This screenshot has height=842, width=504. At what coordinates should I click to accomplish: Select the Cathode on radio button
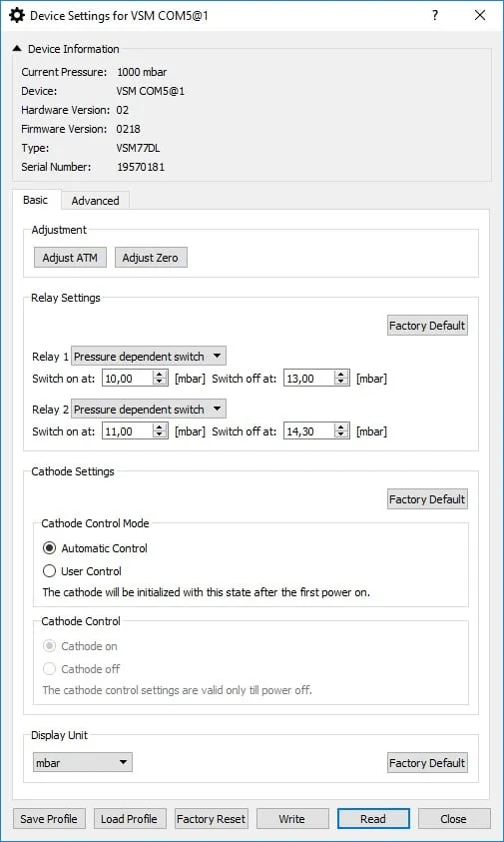coord(49,646)
